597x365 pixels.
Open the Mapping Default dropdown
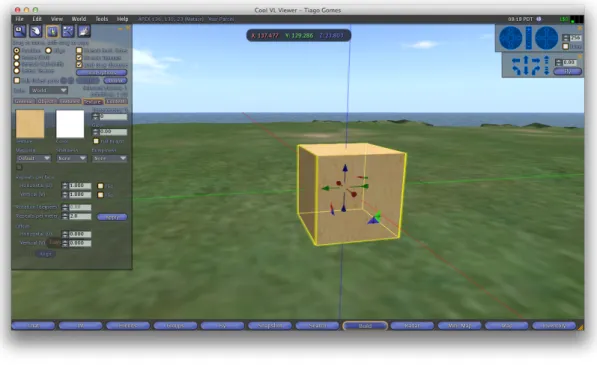(x=34, y=158)
